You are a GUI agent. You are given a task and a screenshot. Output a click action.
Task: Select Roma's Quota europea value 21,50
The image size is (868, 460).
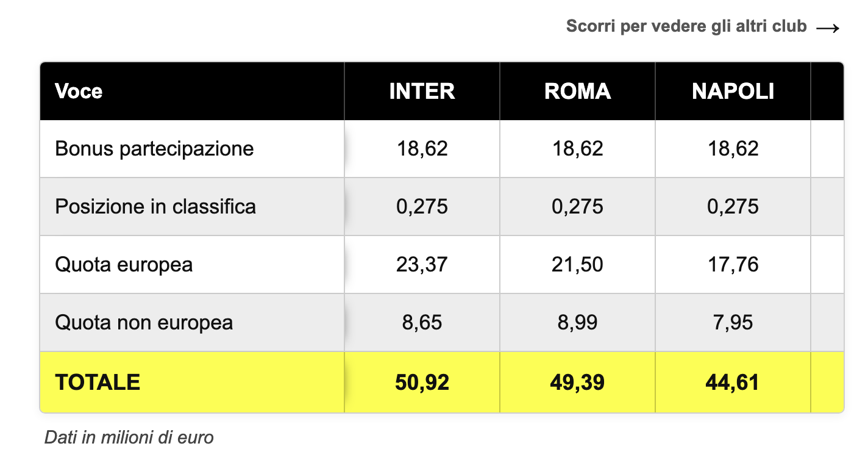click(x=577, y=265)
